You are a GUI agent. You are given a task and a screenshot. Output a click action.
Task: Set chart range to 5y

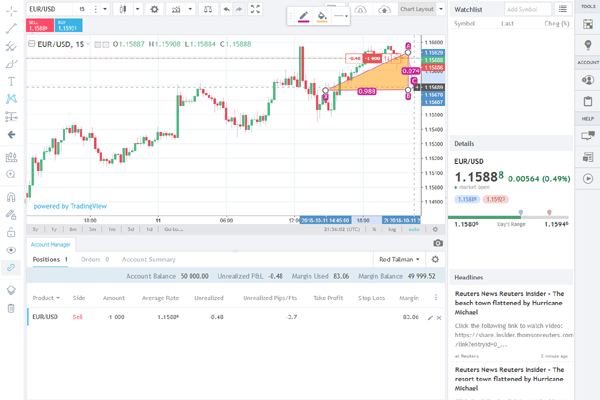point(35,229)
